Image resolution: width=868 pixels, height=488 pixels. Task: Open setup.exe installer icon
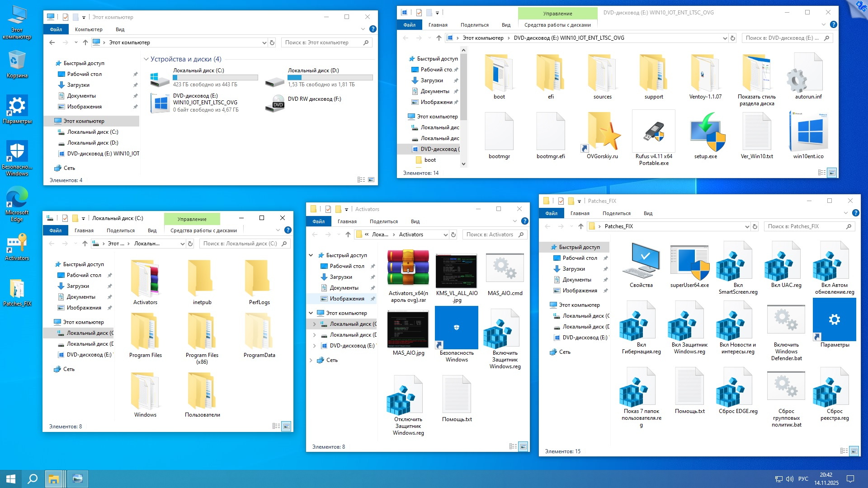click(705, 132)
